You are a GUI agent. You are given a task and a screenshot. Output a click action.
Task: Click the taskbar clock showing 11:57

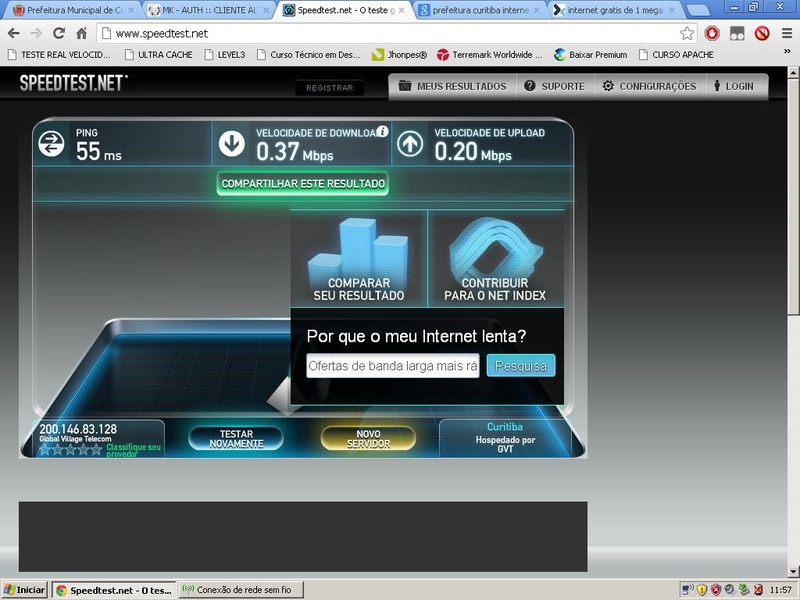pyautogui.click(x=781, y=590)
